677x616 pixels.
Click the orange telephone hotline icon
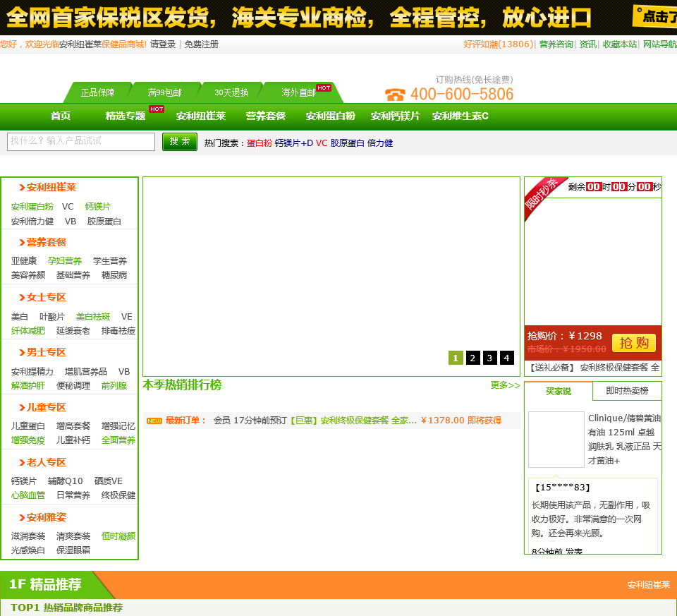395,94
